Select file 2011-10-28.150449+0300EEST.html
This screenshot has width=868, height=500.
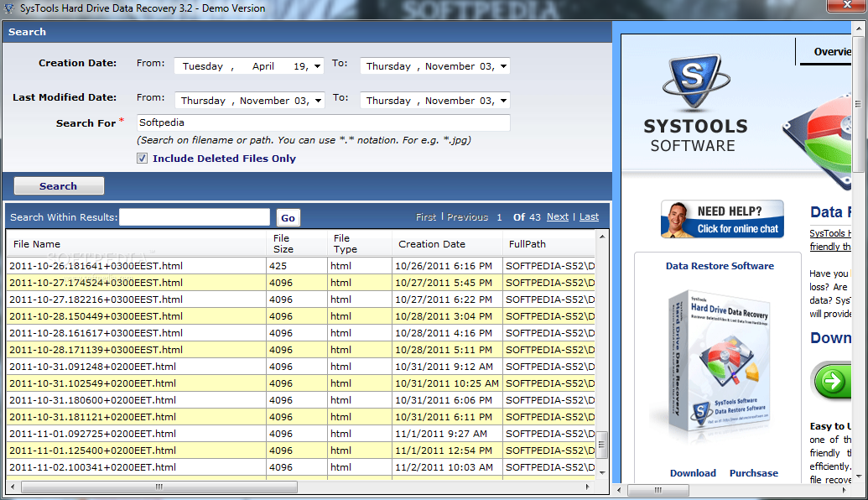[96, 316]
